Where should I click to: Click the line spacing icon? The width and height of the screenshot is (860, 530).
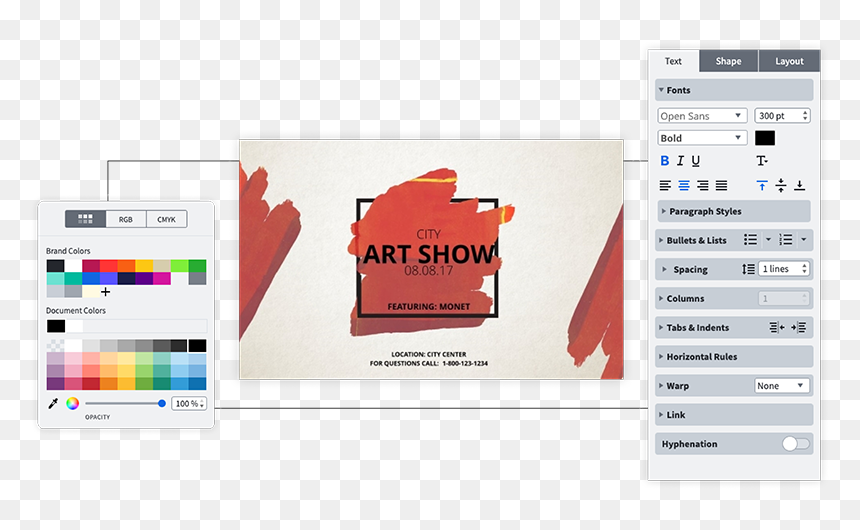click(748, 269)
